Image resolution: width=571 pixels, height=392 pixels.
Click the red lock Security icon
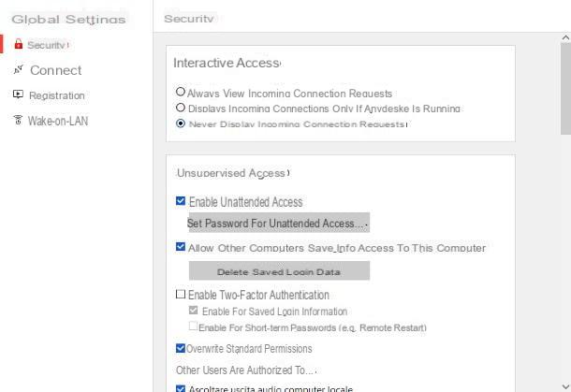point(18,44)
